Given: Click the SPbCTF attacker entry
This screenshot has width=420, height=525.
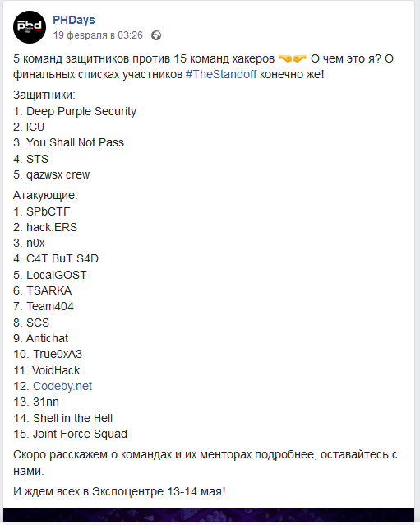Looking at the screenshot, I should point(42,211).
